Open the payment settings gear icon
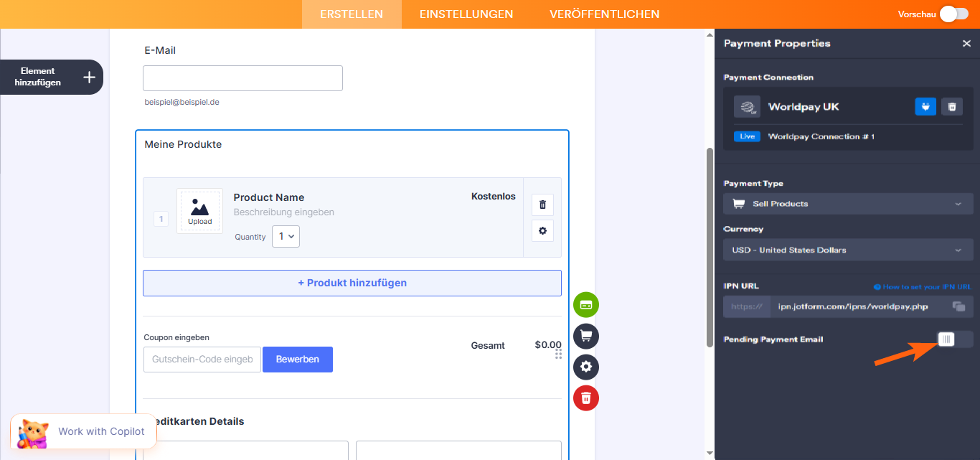Screen dimensions: 980x460 click(586, 367)
